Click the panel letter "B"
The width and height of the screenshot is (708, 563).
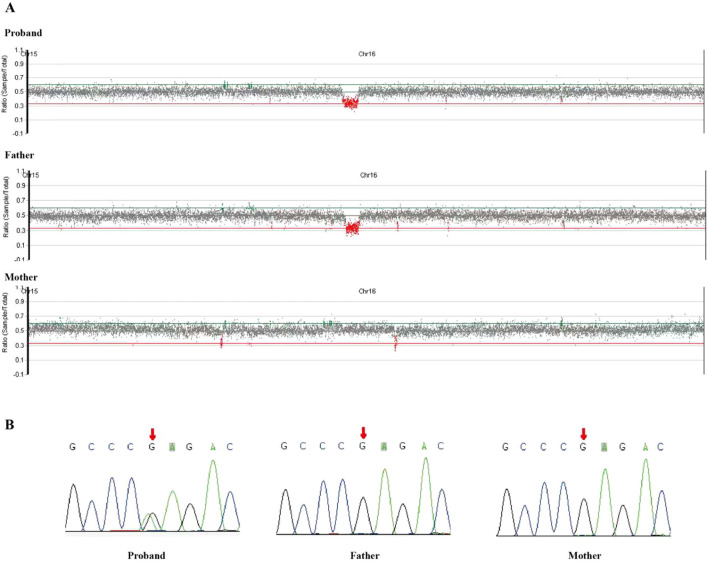(9, 424)
